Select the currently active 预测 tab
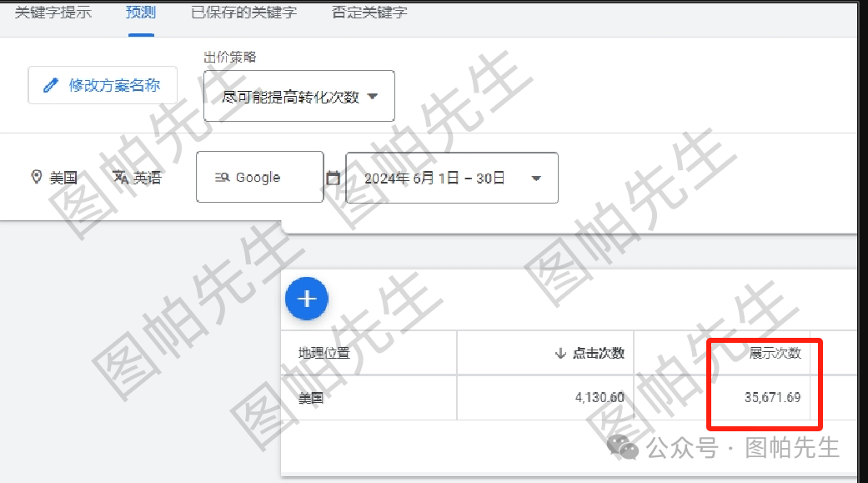Viewport: 868px width, 483px height. tap(139, 13)
